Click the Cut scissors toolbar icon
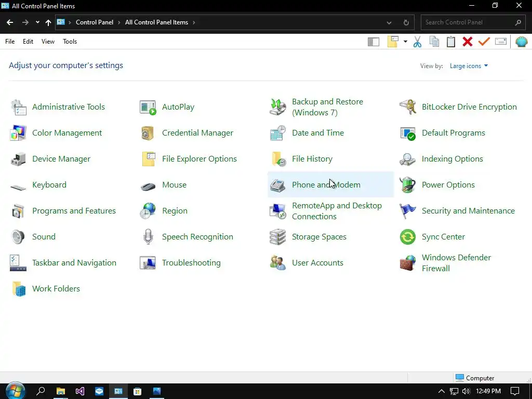The image size is (532, 399). (x=417, y=42)
